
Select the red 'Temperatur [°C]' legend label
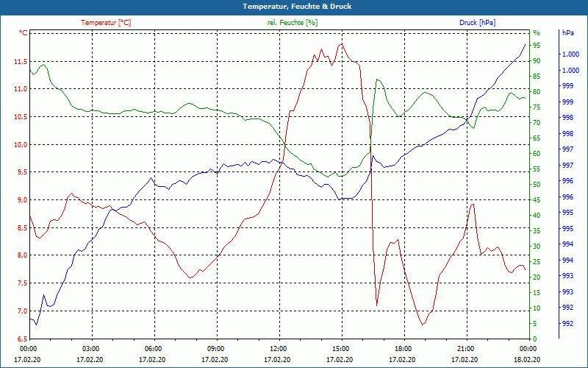[x=106, y=23]
